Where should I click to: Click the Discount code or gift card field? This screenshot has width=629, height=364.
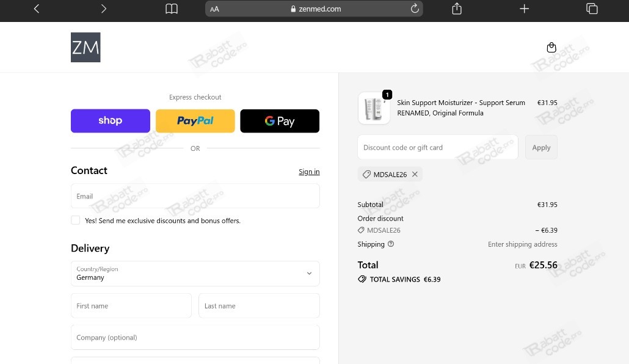coord(438,147)
